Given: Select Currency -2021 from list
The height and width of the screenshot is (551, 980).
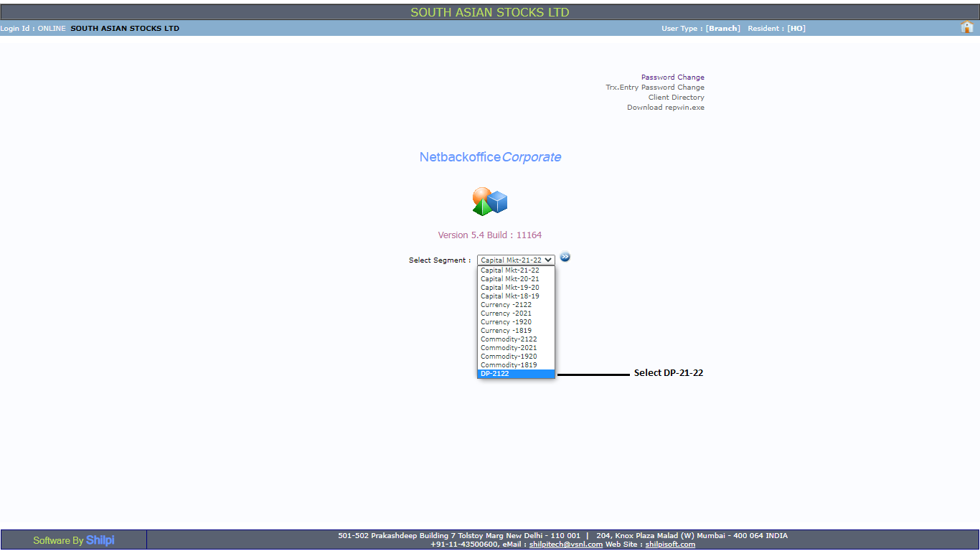Looking at the screenshot, I should [507, 314].
